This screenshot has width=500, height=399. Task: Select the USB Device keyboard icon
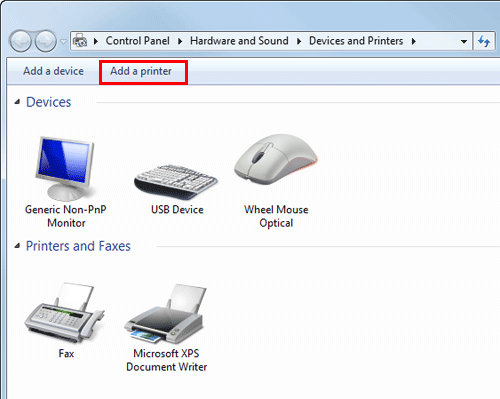176,181
